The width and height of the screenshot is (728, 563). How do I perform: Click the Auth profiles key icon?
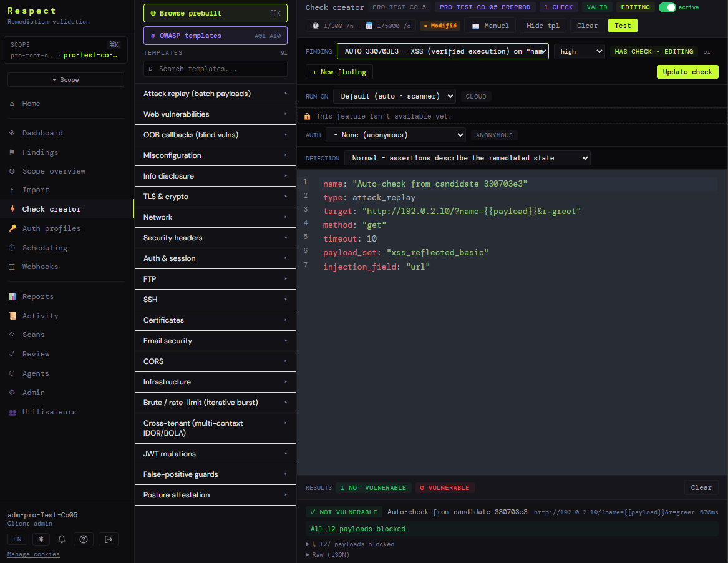[12, 228]
